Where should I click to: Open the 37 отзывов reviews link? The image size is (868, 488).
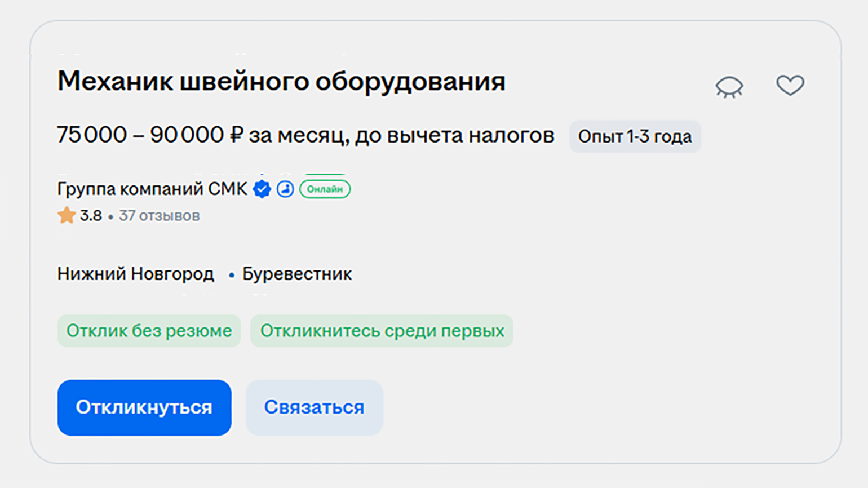160,216
